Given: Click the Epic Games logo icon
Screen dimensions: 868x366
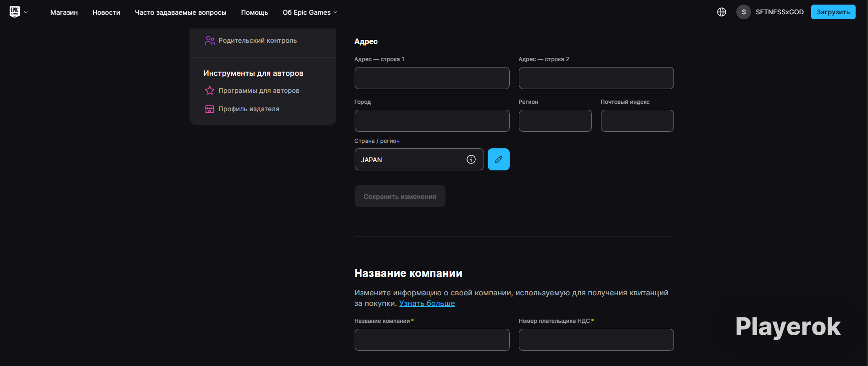Looking at the screenshot, I should pos(15,12).
